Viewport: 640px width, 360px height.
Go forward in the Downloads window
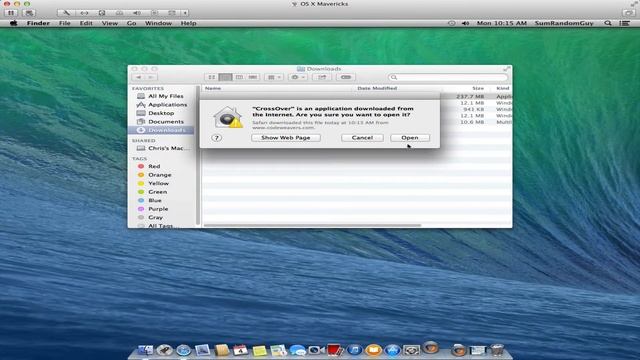click(151, 77)
